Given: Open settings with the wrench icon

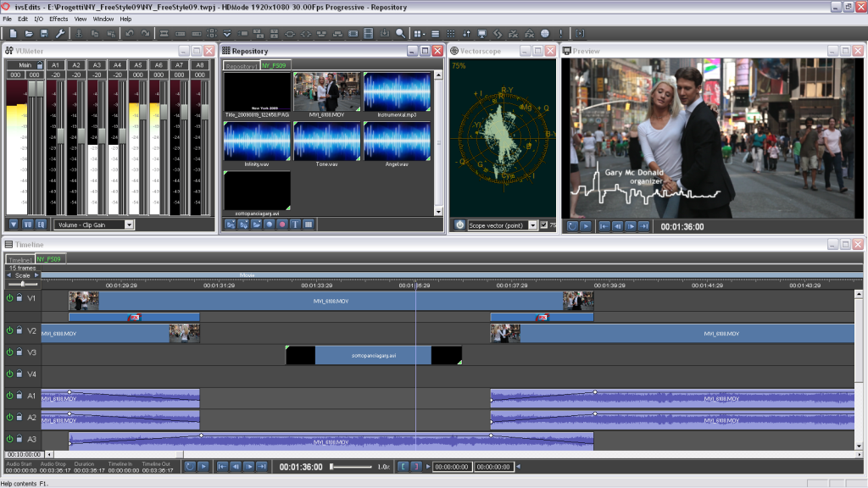Looking at the screenshot, I should (x=60, y=34).
